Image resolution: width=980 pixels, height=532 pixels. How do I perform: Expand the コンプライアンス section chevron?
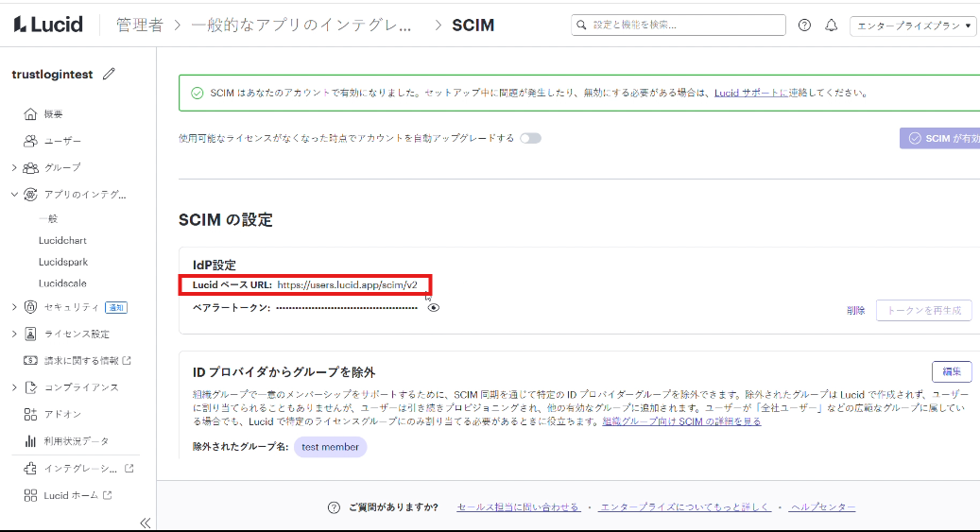[x=14, y=387]
